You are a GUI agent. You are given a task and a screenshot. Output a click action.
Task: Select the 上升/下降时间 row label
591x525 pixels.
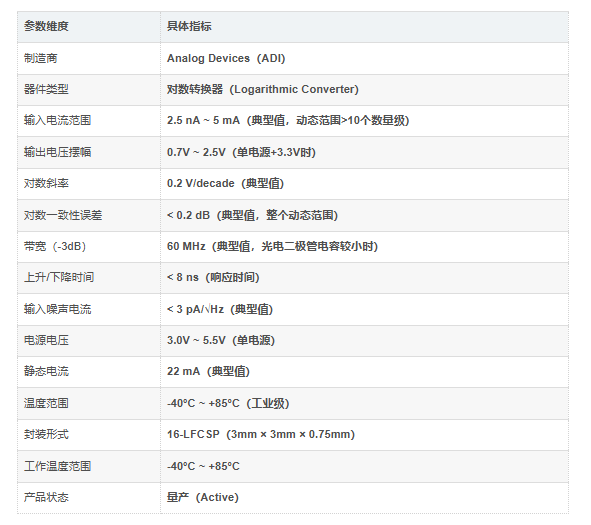pyautogui.click(x=59, y=277)
